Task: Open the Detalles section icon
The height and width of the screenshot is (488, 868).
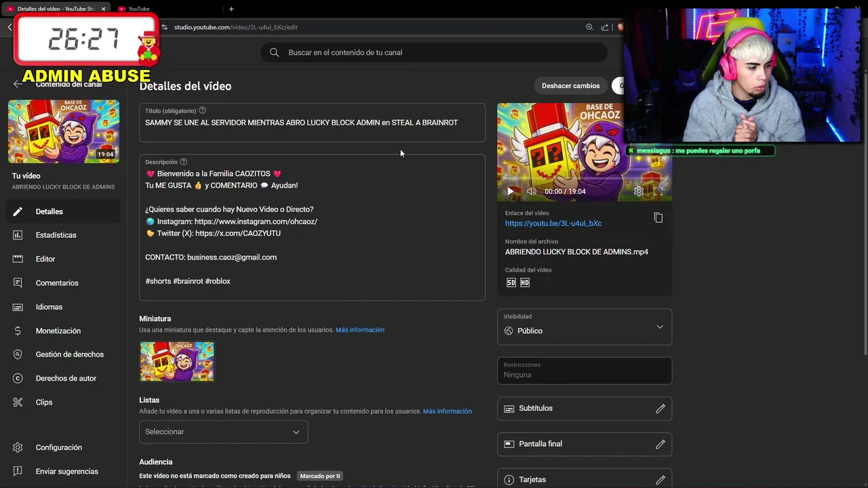Action: (18, 211)
